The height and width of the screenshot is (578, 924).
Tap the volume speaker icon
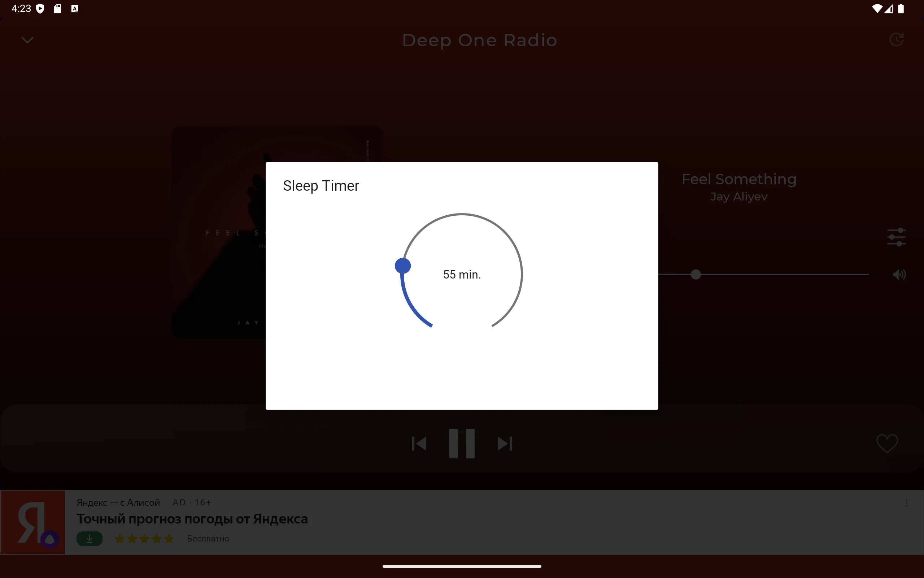click(899, 275)
